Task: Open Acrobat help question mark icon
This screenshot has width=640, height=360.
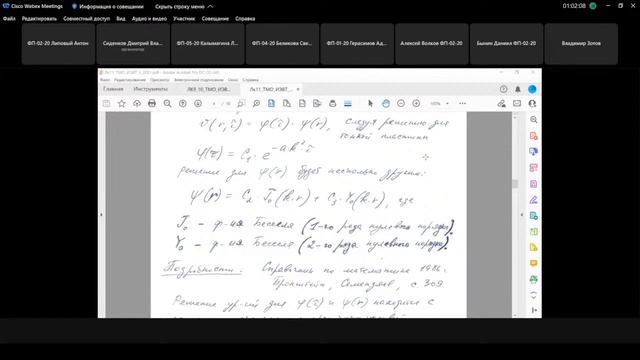Action: pos(504,89)
